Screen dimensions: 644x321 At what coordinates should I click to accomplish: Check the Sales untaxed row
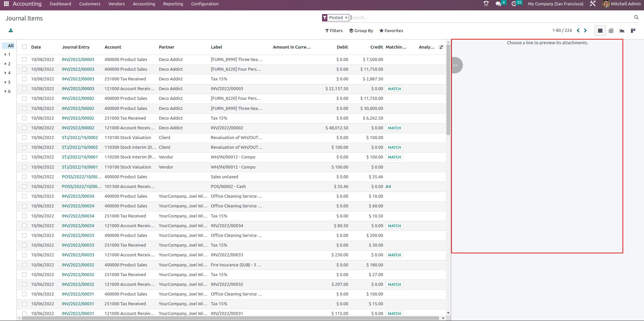click(x=24, y=177)
